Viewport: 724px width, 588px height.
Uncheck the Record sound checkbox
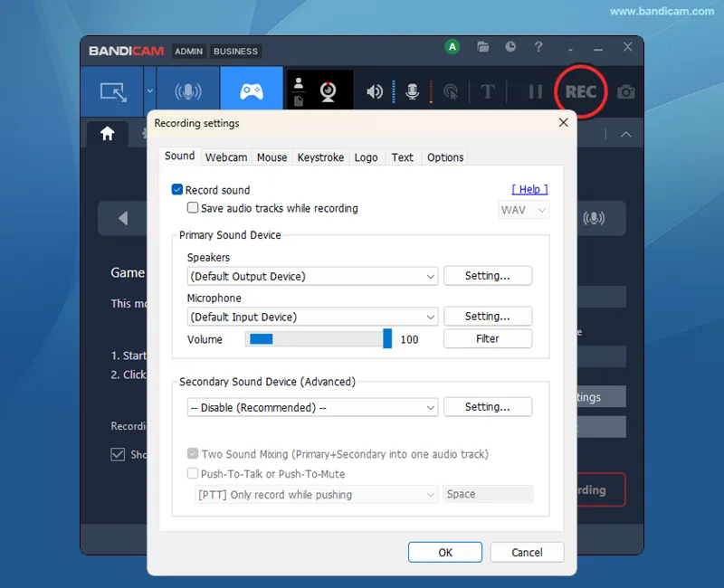(177, 189)
